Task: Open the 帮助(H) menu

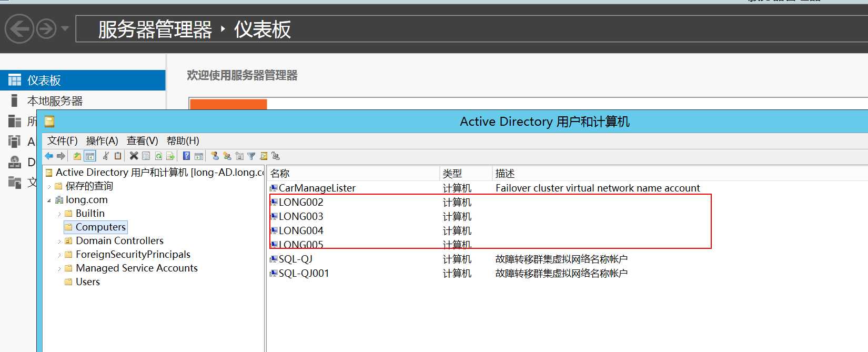Action: pyautogui.click(x=183, y=140)
